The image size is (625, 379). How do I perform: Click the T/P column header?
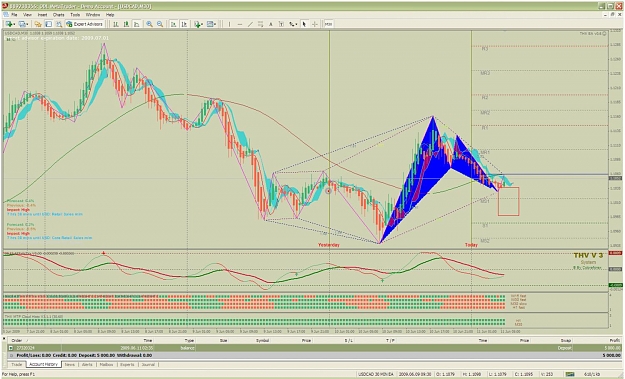pos(390,341)
